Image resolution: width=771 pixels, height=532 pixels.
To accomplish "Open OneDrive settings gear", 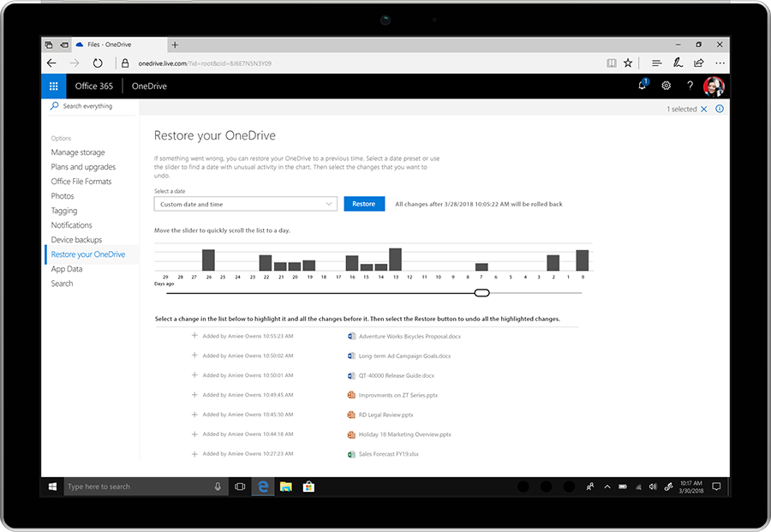I will [666, 86].
